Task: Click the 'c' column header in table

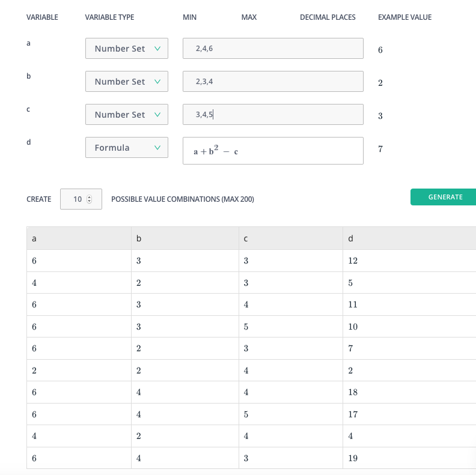Action: tap(291, 238)
